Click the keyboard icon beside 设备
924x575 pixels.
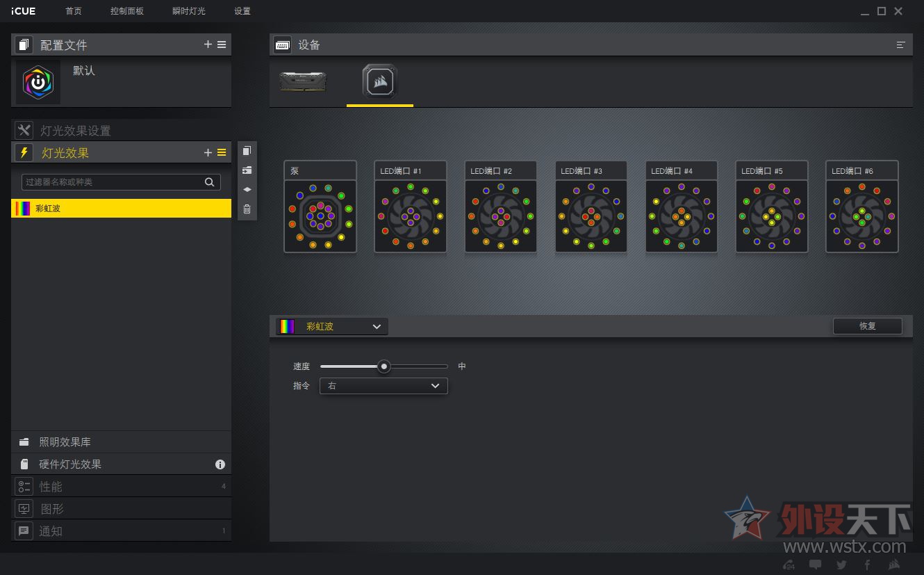pos(283,45)
